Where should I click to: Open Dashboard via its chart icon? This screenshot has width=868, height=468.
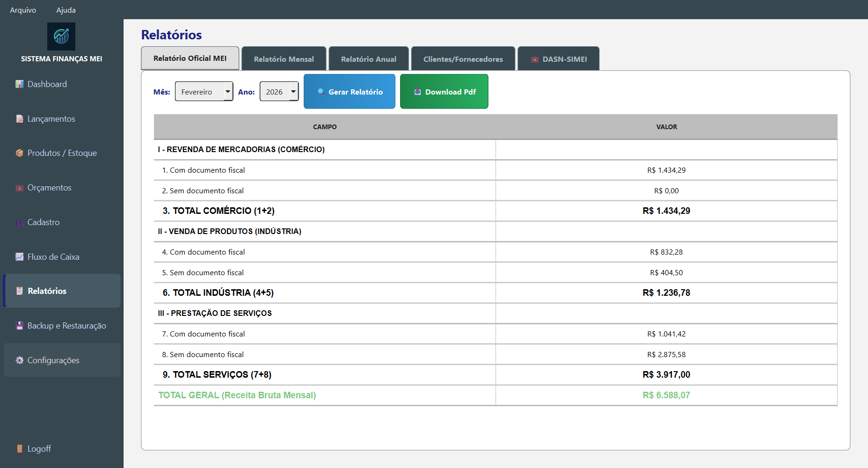click(19, 84)
